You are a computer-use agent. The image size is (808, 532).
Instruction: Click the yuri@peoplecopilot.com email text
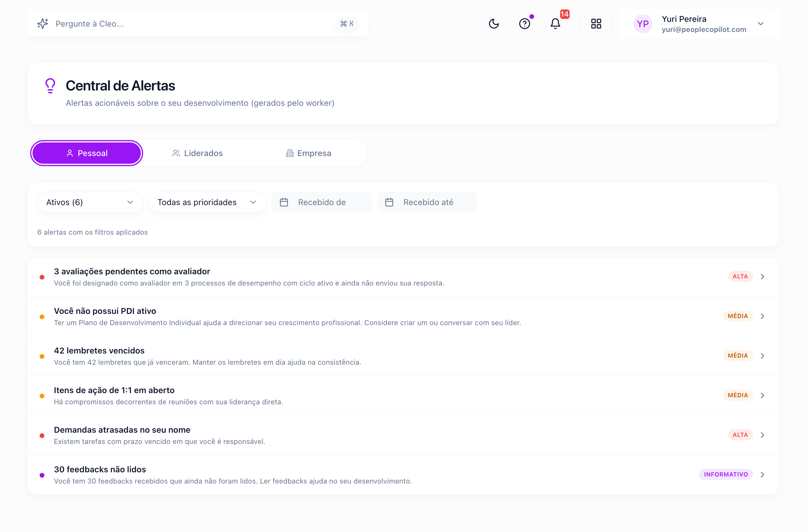click(x=704, y=30)
